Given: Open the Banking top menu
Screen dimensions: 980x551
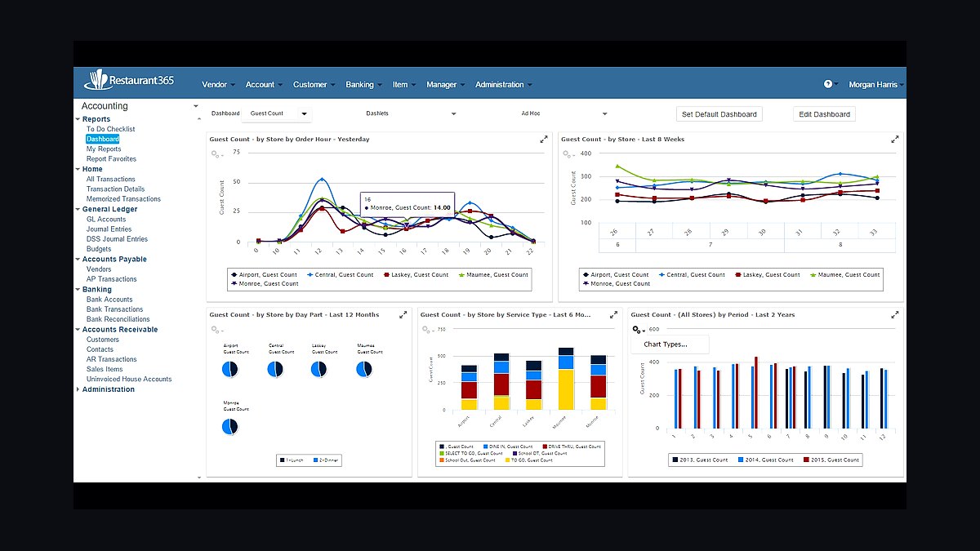Looking at the screenshot, I should coord(363,84).
